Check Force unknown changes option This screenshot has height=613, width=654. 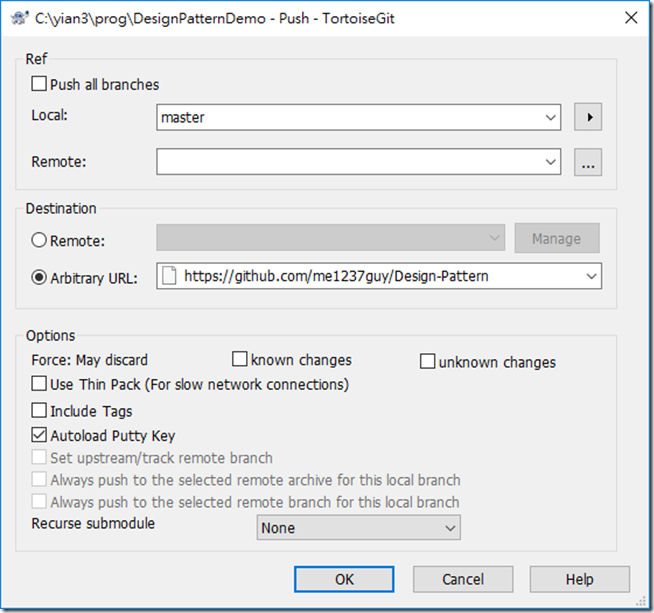[428, 362]
